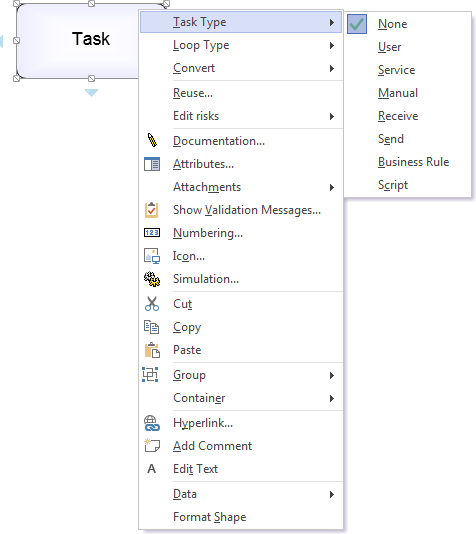Click the Hyperlink globe chain icon

(152, 423)
